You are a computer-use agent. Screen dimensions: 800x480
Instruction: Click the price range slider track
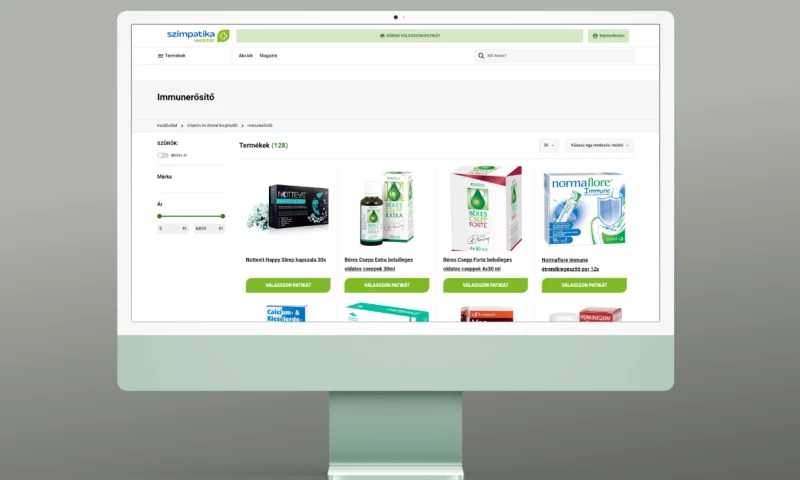click(x=191, y=216)
